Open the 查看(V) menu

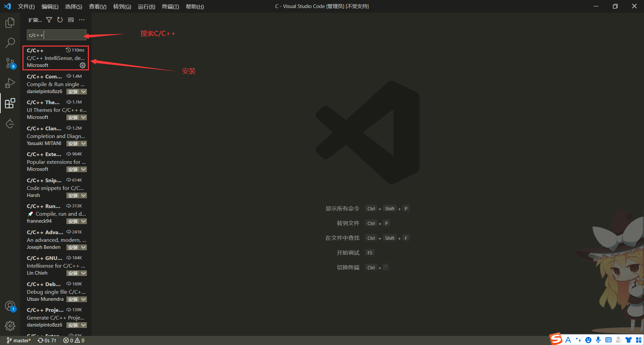pyautogui.click(x=98, y=6)
